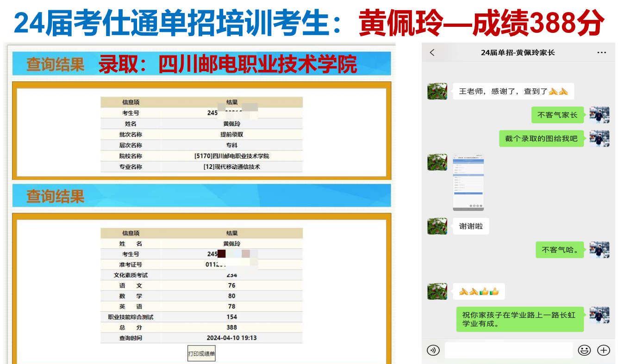Select message bubble 不客气哈。
This screenshot has height=364, width=618.
[560, 250]
